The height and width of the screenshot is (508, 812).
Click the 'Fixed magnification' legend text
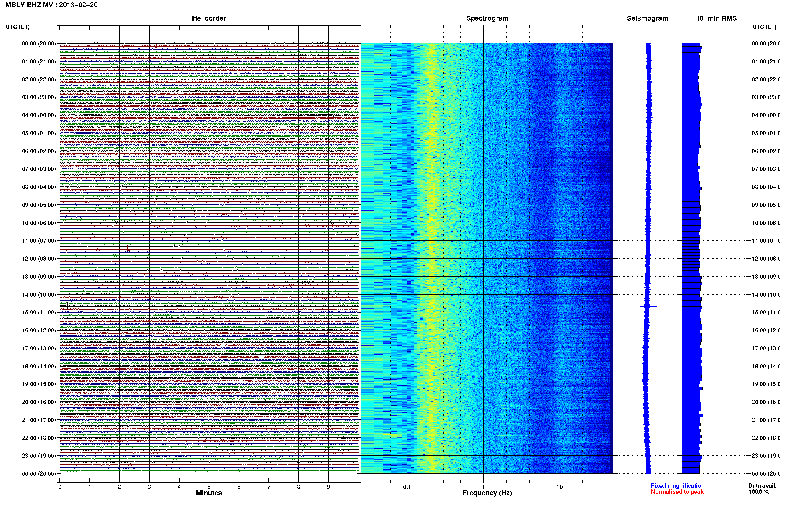(678, 485)
